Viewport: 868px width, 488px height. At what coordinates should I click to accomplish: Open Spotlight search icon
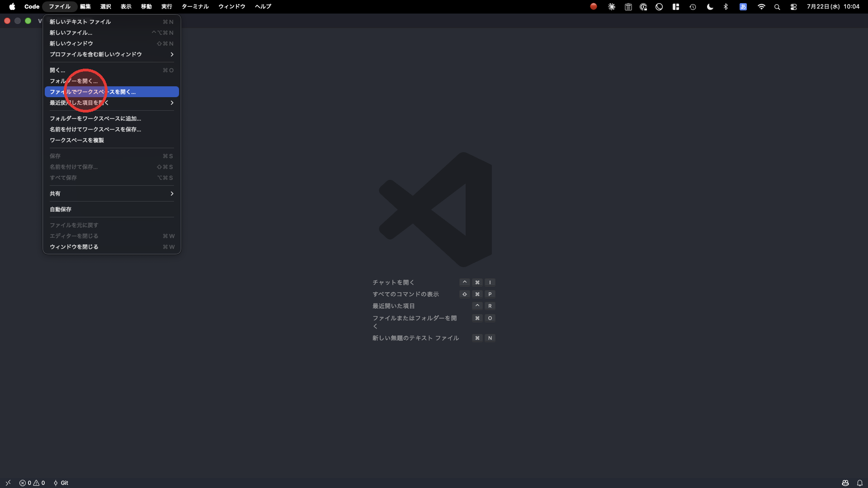click(x=777, y=7)
